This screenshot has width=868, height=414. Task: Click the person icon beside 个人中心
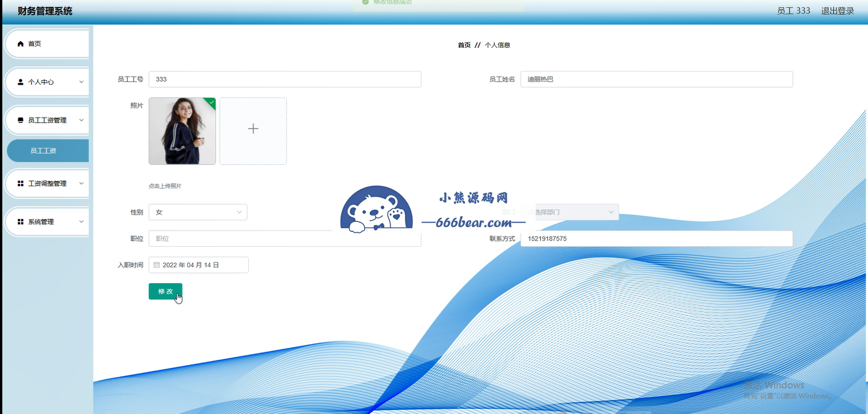21,82
